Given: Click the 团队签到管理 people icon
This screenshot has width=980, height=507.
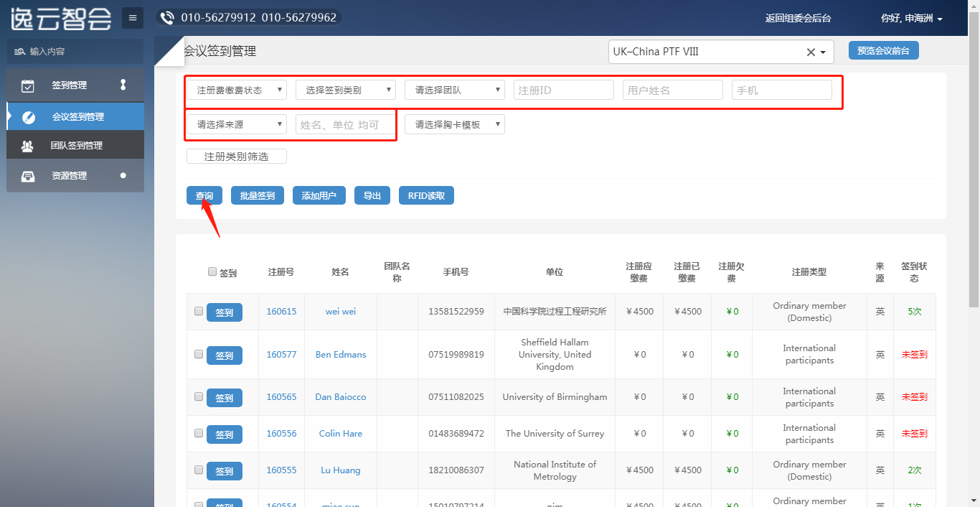Looking at the screenshot, I should (x=27, y=146).
